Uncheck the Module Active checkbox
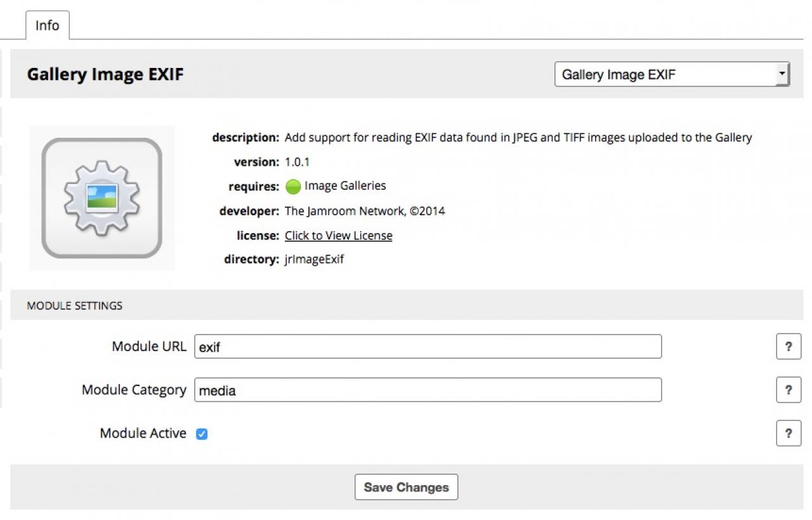The height and width of the screenshot is (520, 812). [202, 434]
